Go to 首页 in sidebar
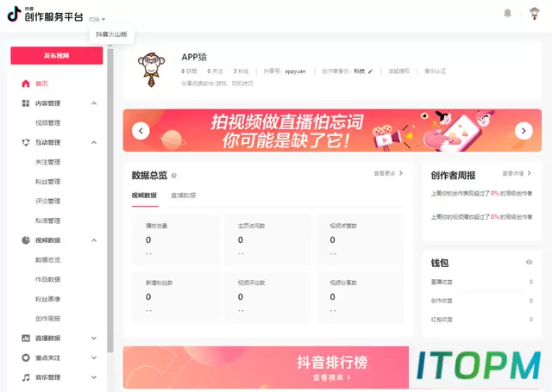 coord(41,84)
